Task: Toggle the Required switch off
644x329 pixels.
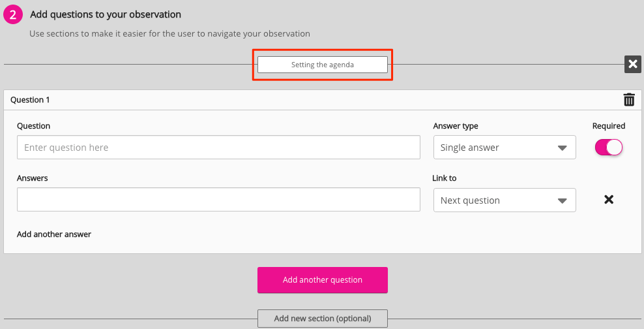Action: 609,148
